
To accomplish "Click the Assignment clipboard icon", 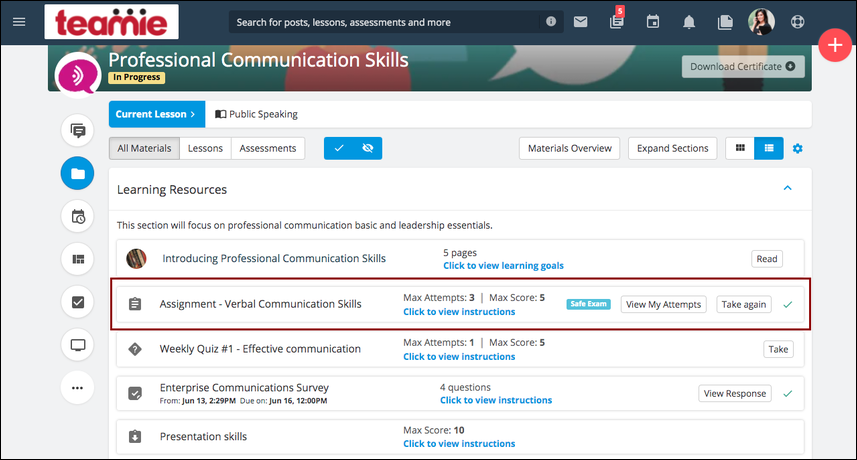I will pos(135,304).
